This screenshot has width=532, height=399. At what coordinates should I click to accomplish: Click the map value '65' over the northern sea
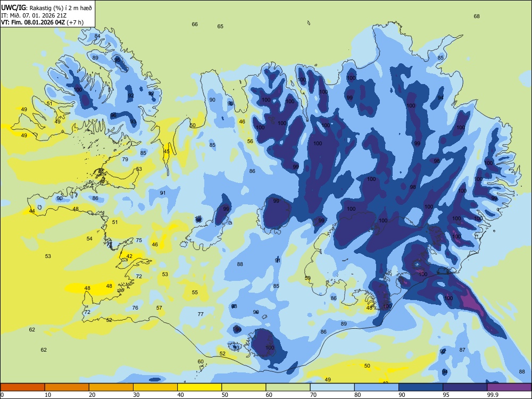pos(220,27)
